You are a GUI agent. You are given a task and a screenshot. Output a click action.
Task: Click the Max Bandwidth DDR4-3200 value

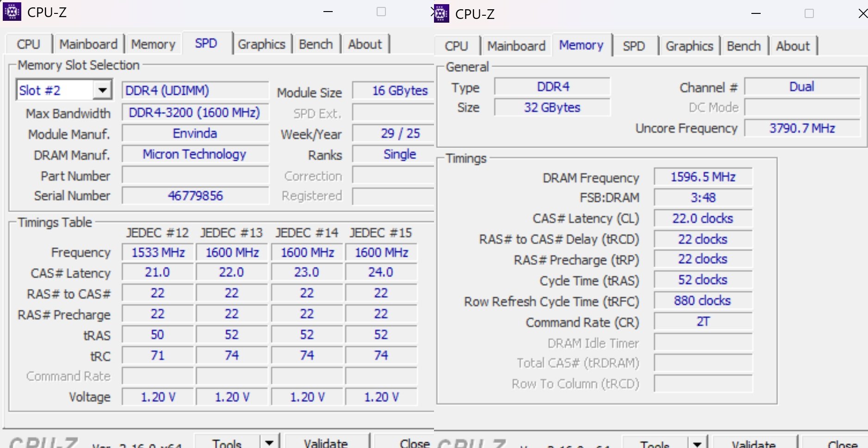pos(195,112)
